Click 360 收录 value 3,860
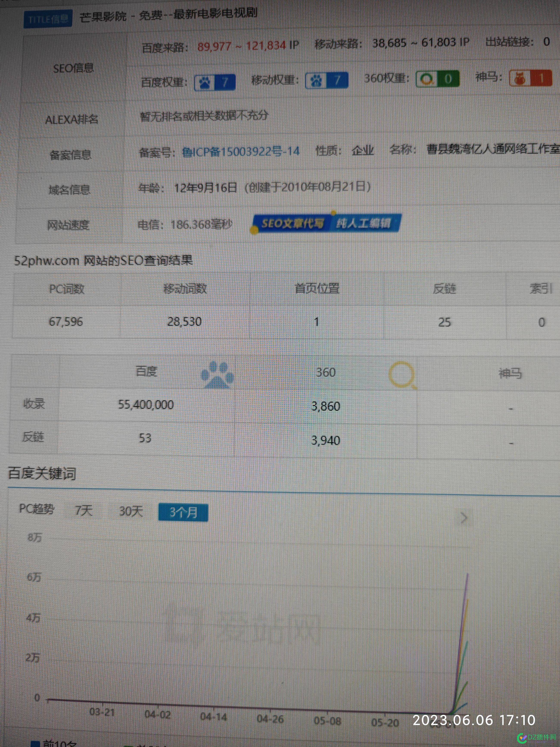 click(326, 406)
